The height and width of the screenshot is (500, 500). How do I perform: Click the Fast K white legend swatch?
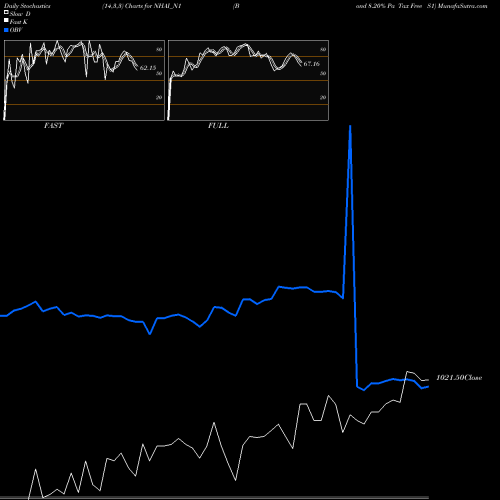click(6, 20)
